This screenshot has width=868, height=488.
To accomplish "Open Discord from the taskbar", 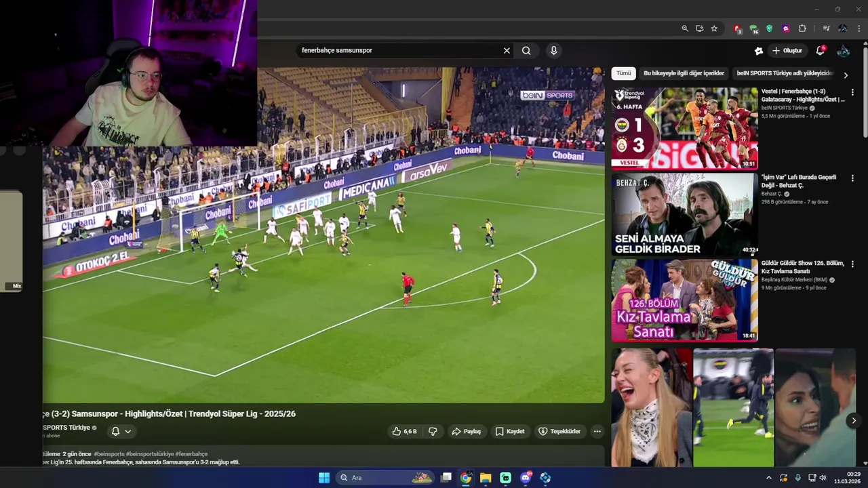I will coord(526,478).
